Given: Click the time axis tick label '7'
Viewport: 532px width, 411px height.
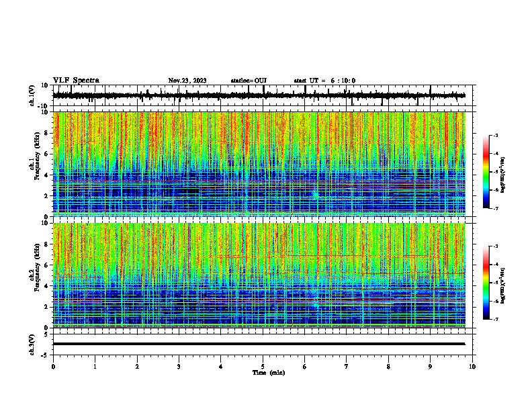Looking at the screenshot, I should 347,367.
